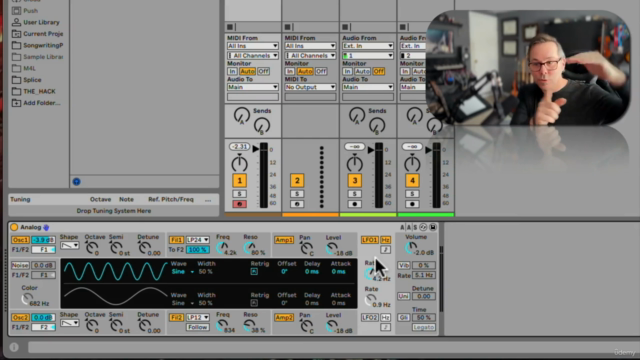This screenshot has width=640, height=360.
Task: Click the Fil2 Freq knob
Action: pyautogui.click(x=222, y=325)
